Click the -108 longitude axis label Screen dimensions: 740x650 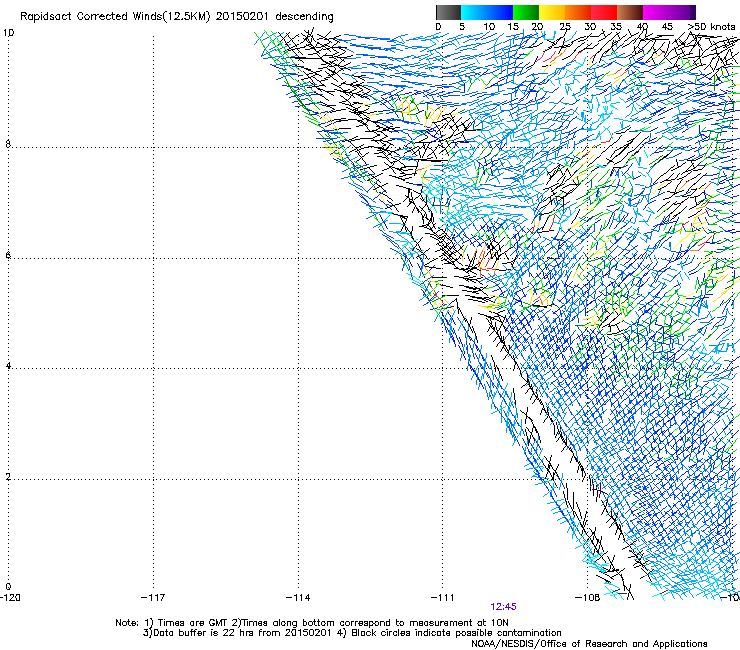click(588, 598)
